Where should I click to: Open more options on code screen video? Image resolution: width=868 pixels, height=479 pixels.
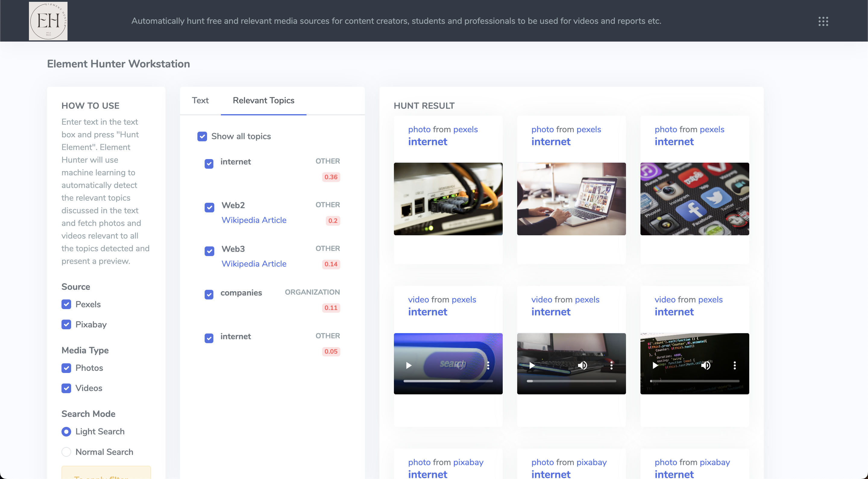click(x=735, y=365)
